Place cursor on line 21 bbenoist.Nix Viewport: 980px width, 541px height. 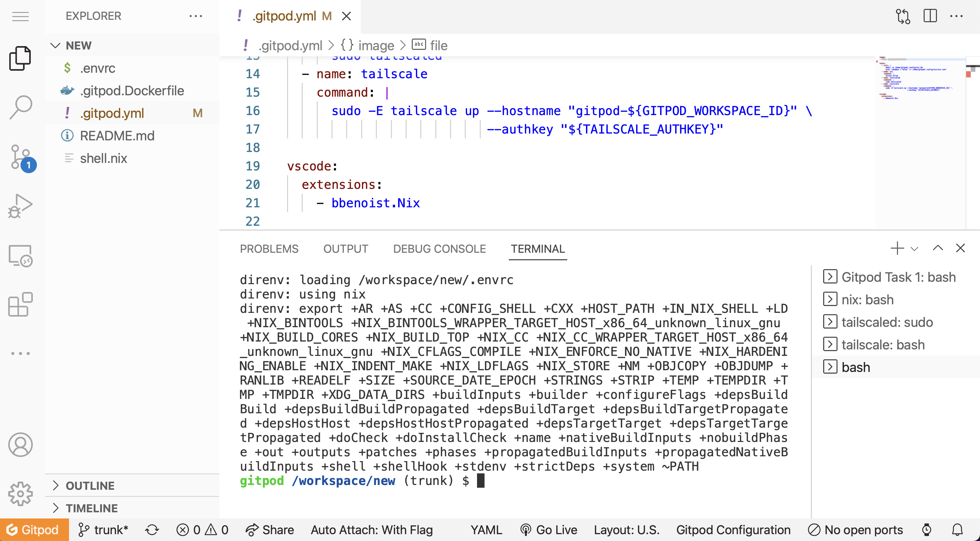click(375, 203)
